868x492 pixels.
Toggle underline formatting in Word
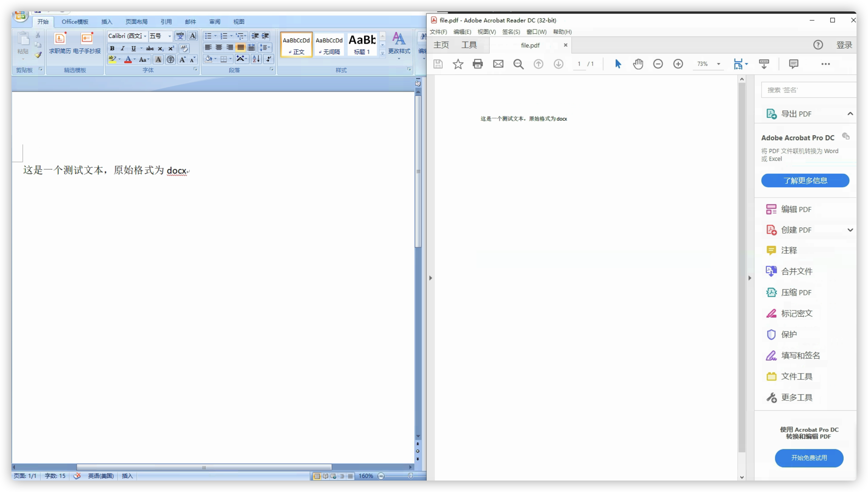[x=133, y=48]
